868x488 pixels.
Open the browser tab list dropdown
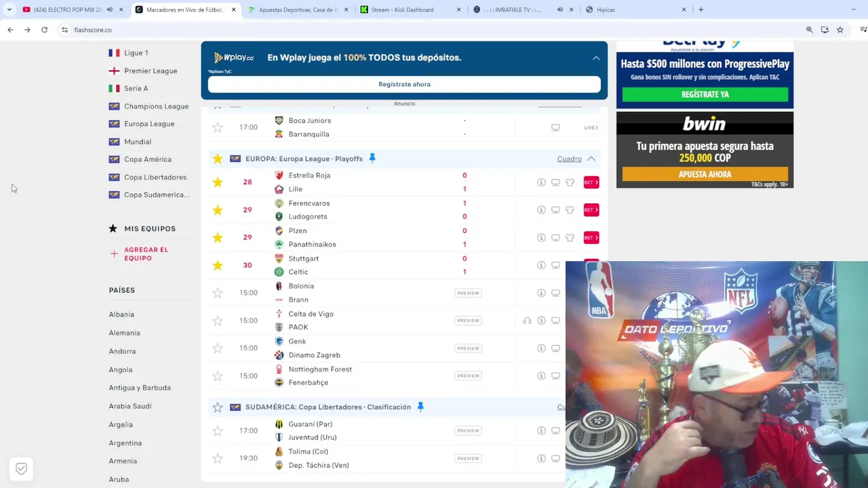[x=9, y=9]
